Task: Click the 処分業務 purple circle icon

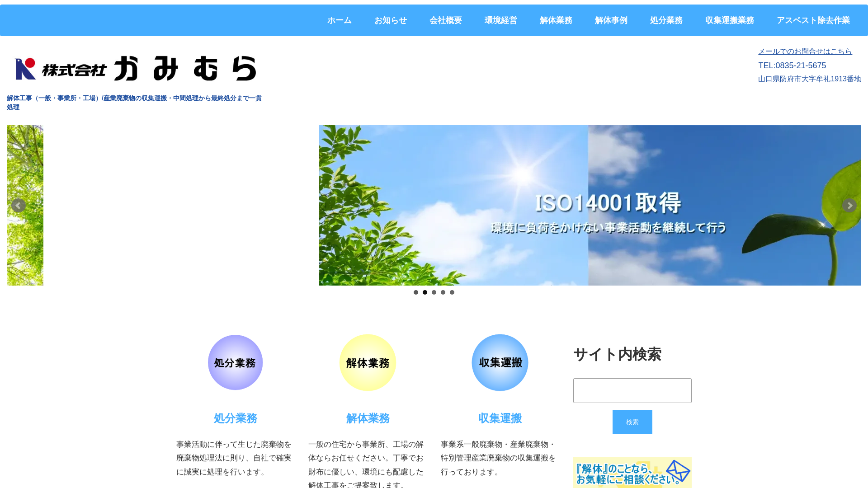Action: [x=235, y=362]
